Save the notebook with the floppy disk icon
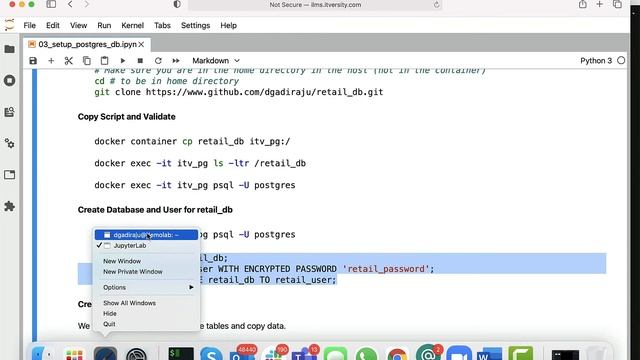This screenshot has width=640, height=360. [33, 61]
